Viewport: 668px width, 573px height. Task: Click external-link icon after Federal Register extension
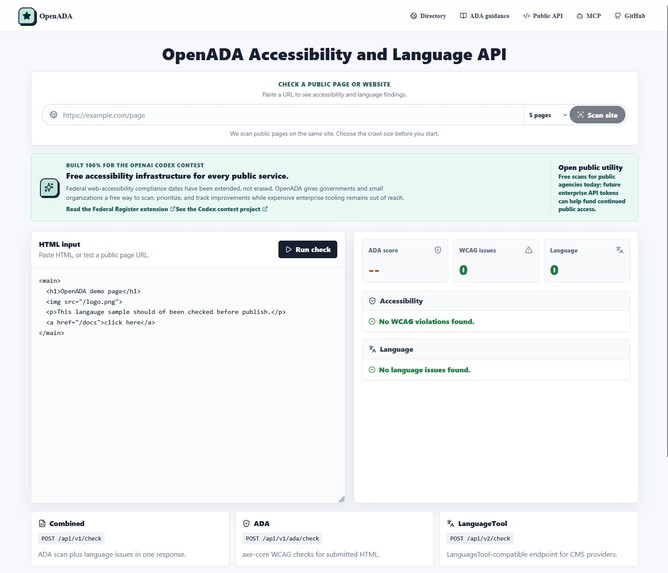[x=173, y=209]
